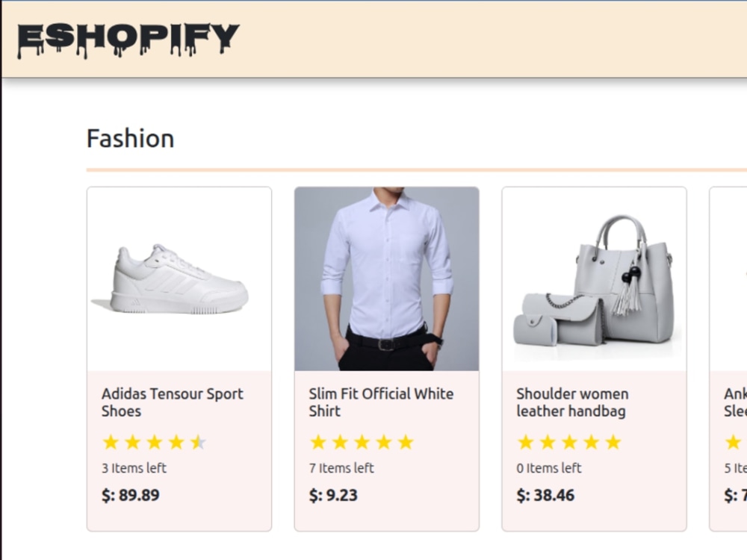Click the fifth star on white shirt rating

click(406, 442)
